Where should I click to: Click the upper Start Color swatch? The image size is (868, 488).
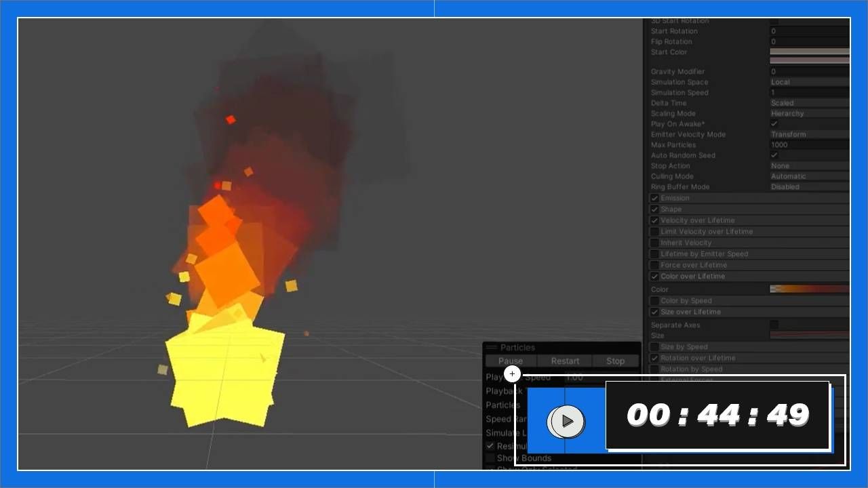[x=810, y=52]
